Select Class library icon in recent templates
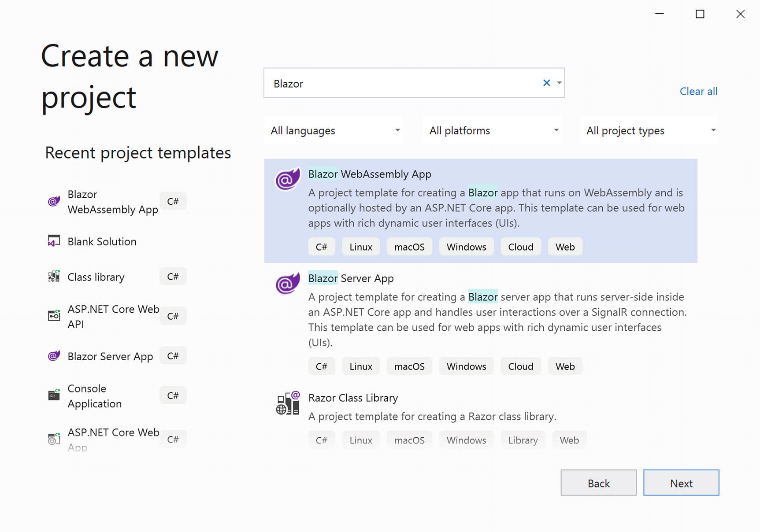The height and width of the screenshot is (532, 760). (x=54, y=277)
